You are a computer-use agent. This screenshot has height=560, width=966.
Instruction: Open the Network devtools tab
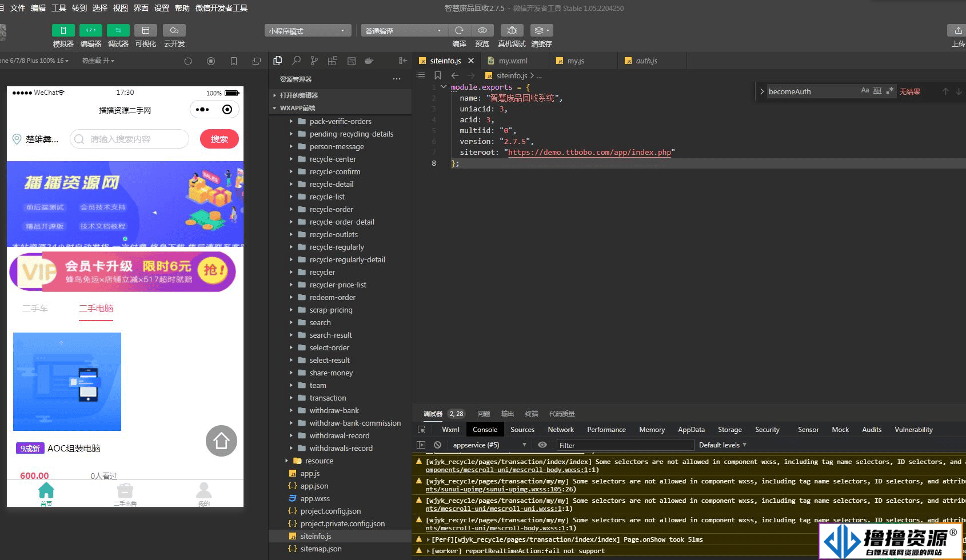[x=561, y=430]
